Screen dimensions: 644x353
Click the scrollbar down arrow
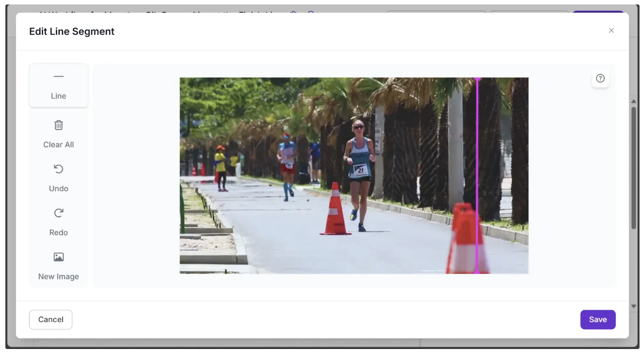tap(633, 307)
